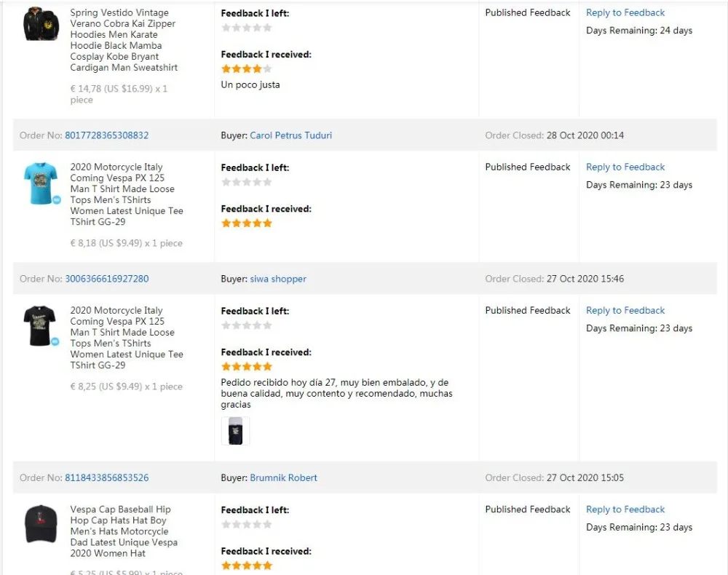This screenshot has height=575, width=728.
Task: Click the four-star rating above 'Un poco justa'
Action: (x=246, y=69)
